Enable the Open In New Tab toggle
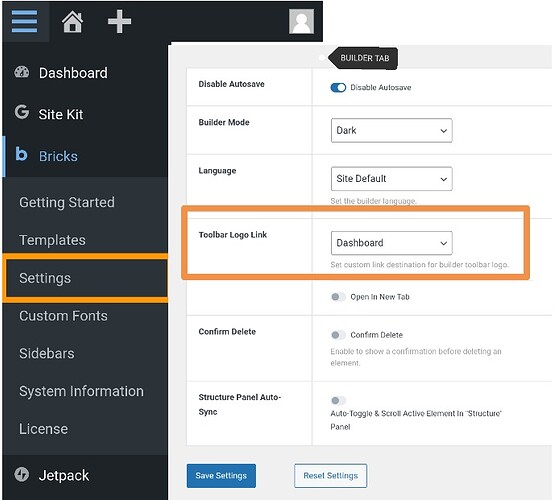 (x=338, y=297)
